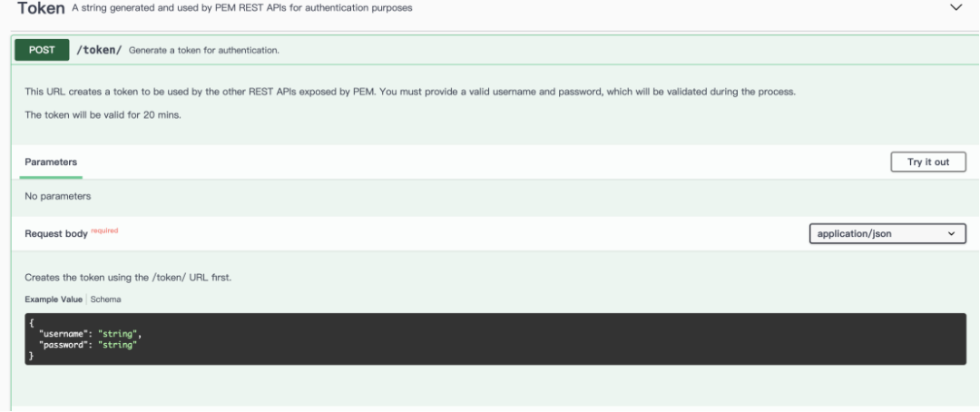Open the application/json content type dropdown

887,233
